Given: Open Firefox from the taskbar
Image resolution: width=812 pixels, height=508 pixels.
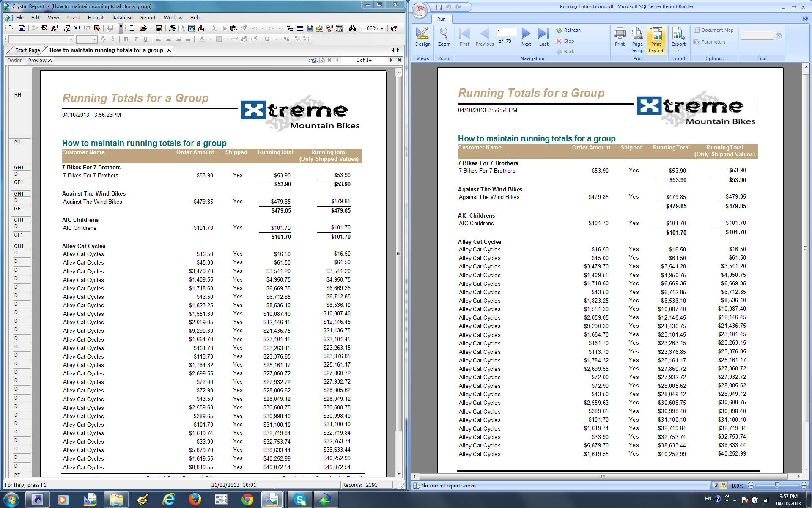Looking at the screenshot, I should pyautogui.click(x=195, y=500).
